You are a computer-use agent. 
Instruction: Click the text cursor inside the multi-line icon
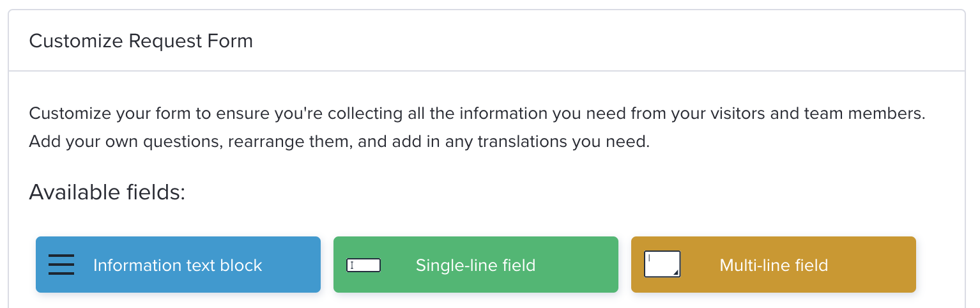click(x=649, y=258)
